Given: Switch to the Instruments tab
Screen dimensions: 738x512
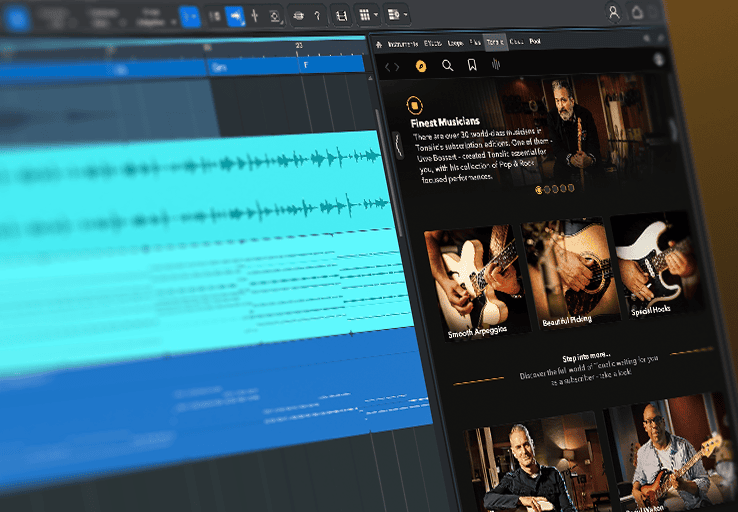Looking at the screenshot, I should tap(403, 43).
